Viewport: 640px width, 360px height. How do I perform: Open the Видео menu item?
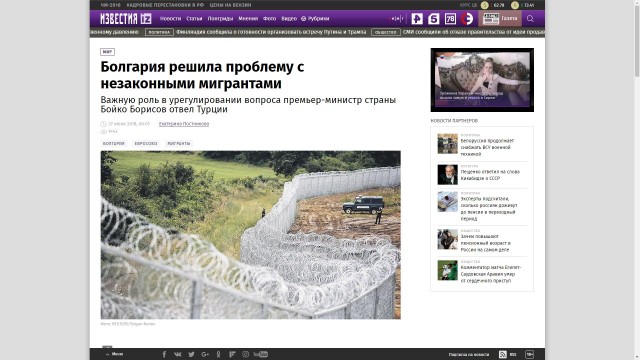coord(289,18)
